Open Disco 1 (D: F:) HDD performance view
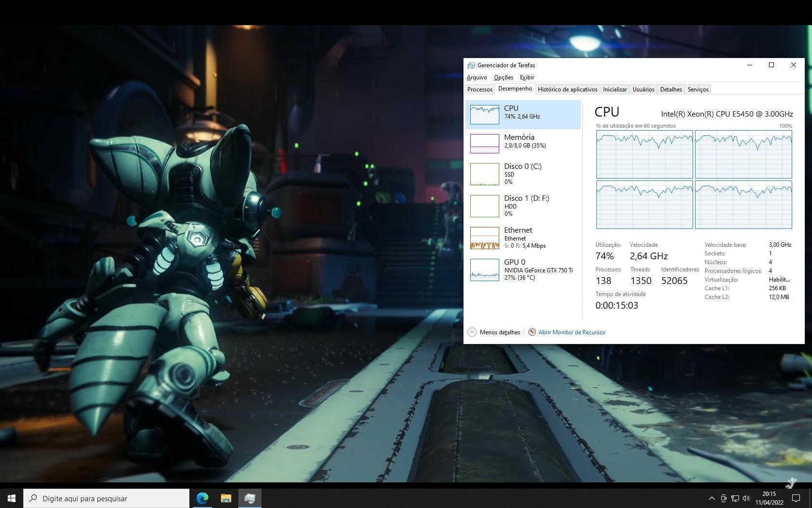This screenshot has width=812, height=508. click(523, 206)
